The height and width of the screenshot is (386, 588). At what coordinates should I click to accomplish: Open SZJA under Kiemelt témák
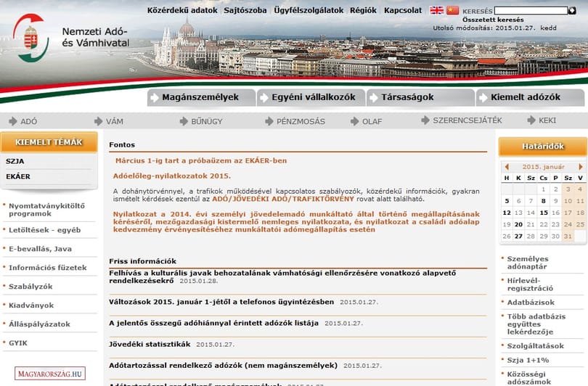tap(15, 162)
